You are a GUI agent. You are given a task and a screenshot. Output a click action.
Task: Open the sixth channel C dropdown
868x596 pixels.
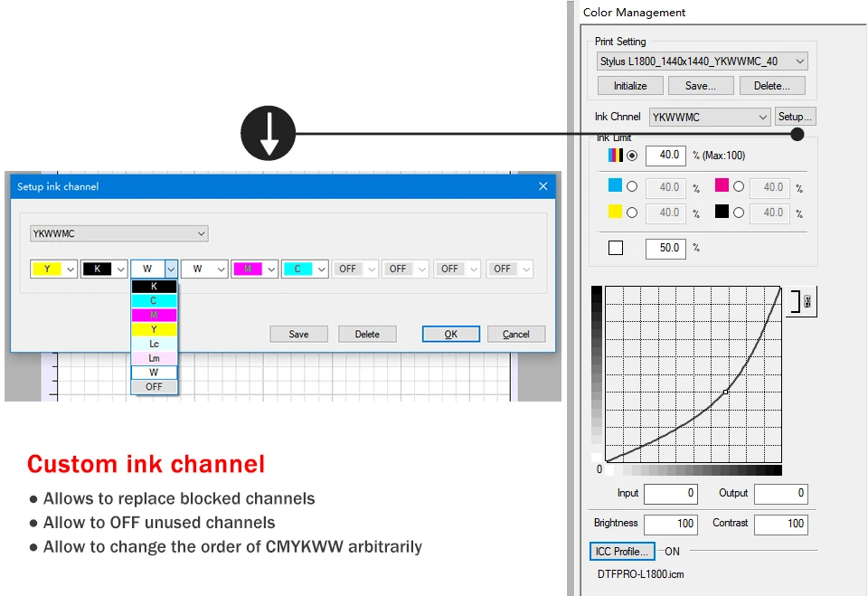(322, 270)
